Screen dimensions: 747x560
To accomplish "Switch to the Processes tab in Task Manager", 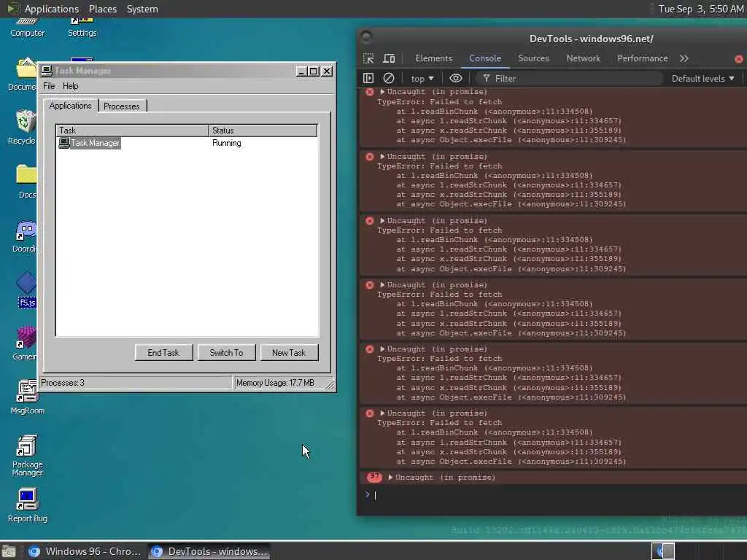I will pos(122,106).
